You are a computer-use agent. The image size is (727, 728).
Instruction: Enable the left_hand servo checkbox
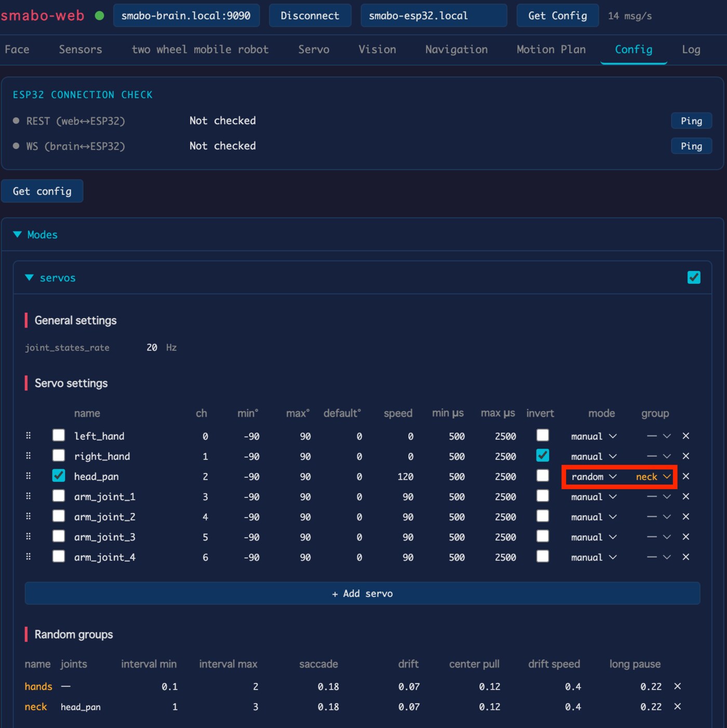(x=59, y=435)
